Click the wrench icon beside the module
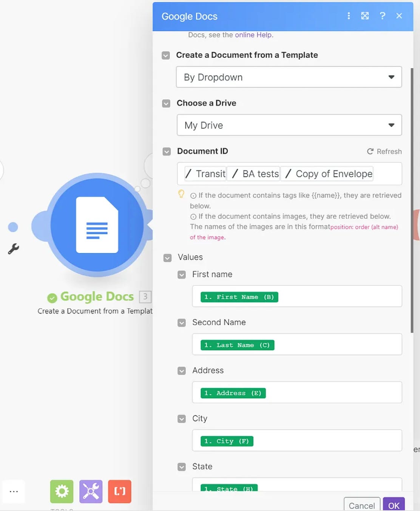This screenshot has height=511, width=420. [14, 249]
